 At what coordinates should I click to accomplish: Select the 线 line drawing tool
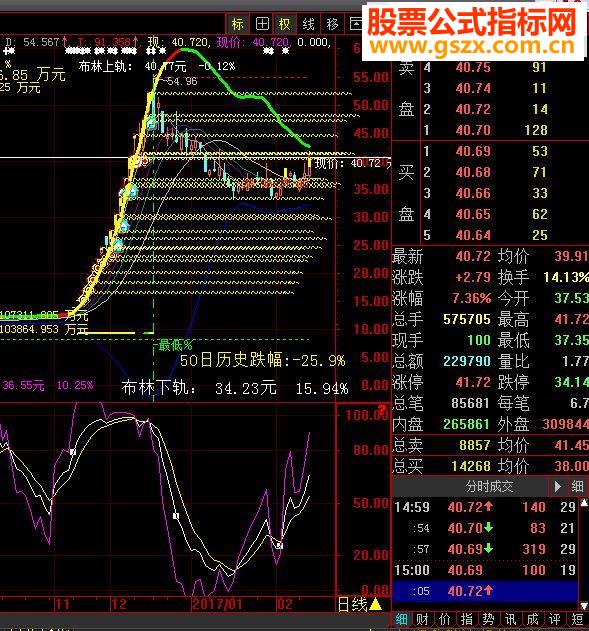pyautogui.click(x=309, y=24)
